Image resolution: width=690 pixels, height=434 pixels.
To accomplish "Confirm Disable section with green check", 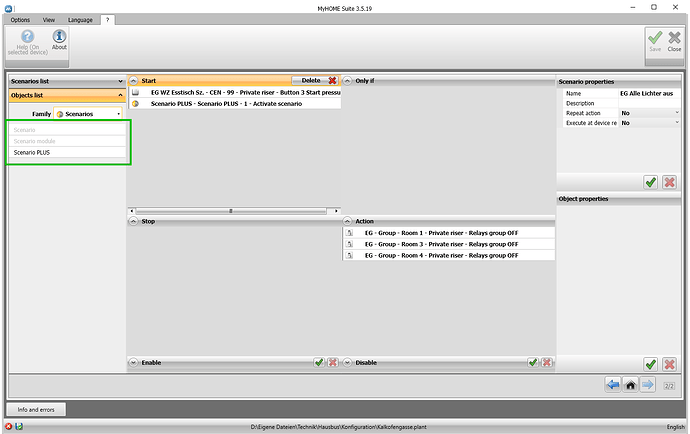I will (x=533, y=362).
